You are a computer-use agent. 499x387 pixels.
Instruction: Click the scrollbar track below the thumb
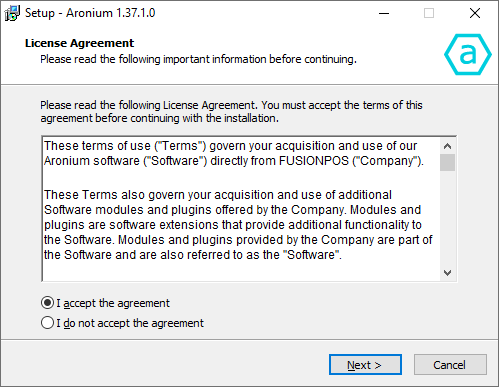447,218
